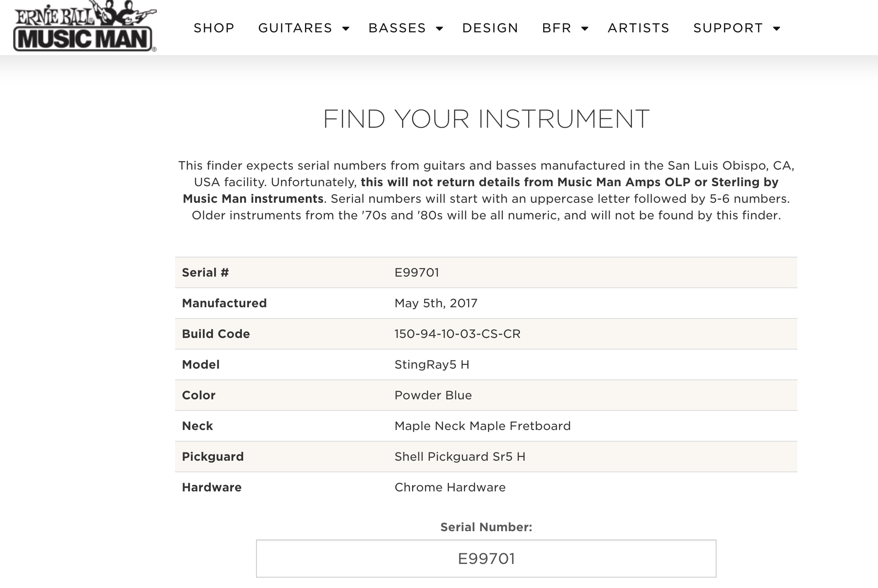Image resolution: width=878 pixels, height=588 pixels.
Task: Click the StingRay5 H model value
Action: point(432,364)
